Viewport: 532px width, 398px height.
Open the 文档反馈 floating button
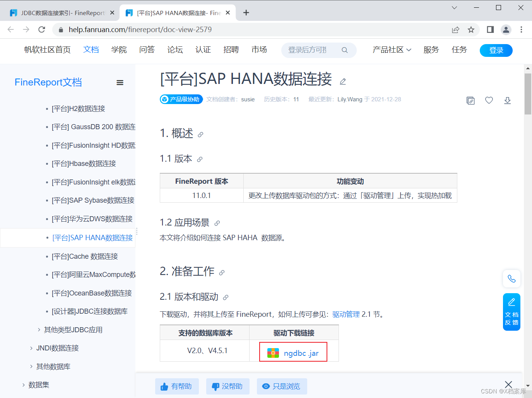point(511,312)
